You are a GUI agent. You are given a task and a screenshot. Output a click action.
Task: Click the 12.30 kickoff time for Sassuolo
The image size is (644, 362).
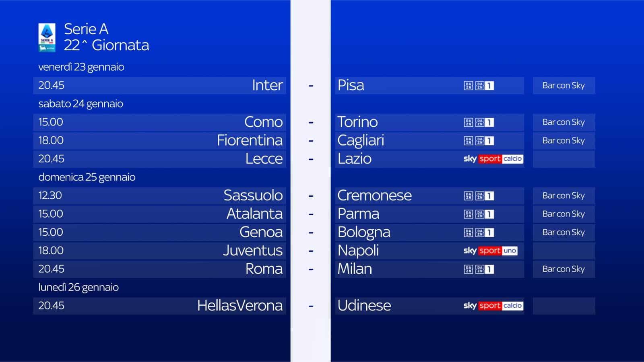click(50, 195)
